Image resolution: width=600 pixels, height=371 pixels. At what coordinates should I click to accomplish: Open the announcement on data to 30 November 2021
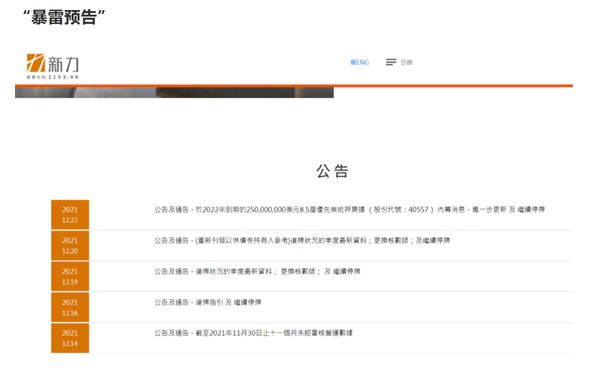click(253, 333)
